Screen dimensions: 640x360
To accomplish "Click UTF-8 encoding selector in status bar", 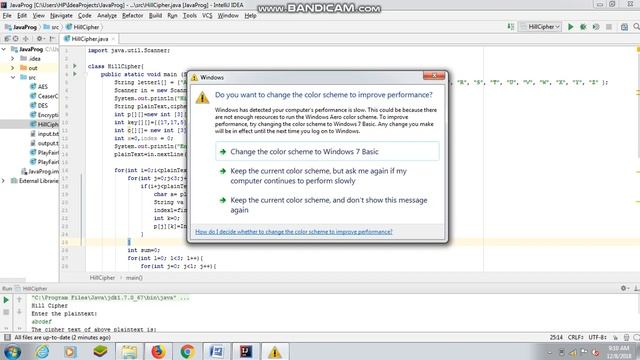I will pyautogui.click(x=598, y=338).
